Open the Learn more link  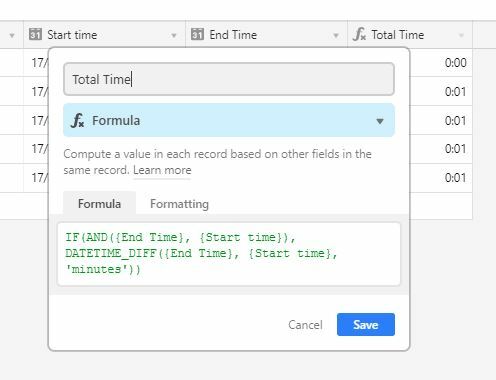[162, 170]
